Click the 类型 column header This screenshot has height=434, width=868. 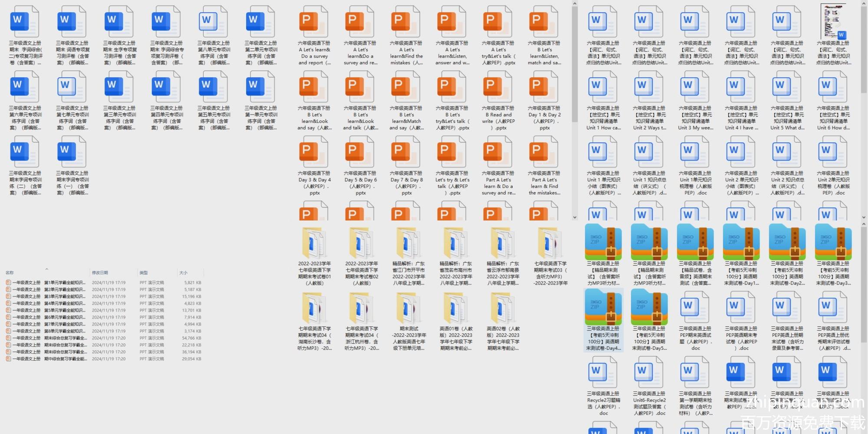(x=144, y=273)
